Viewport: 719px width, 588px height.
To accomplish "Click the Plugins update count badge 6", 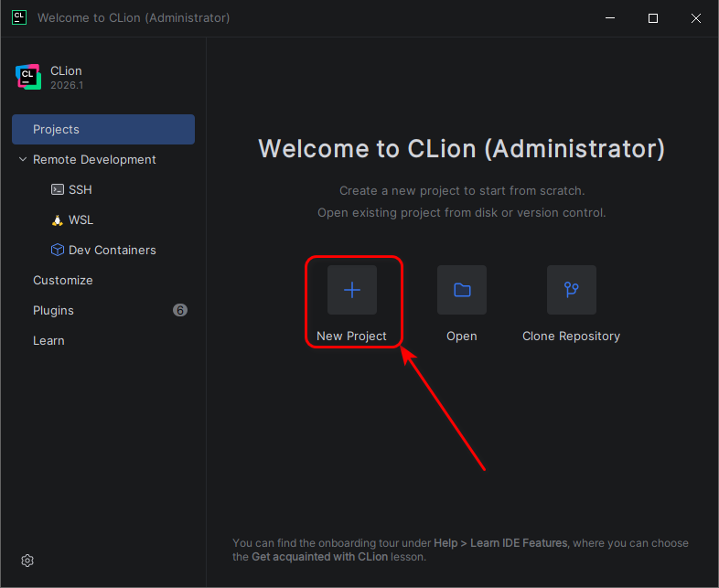I will [x=180, y=310].
